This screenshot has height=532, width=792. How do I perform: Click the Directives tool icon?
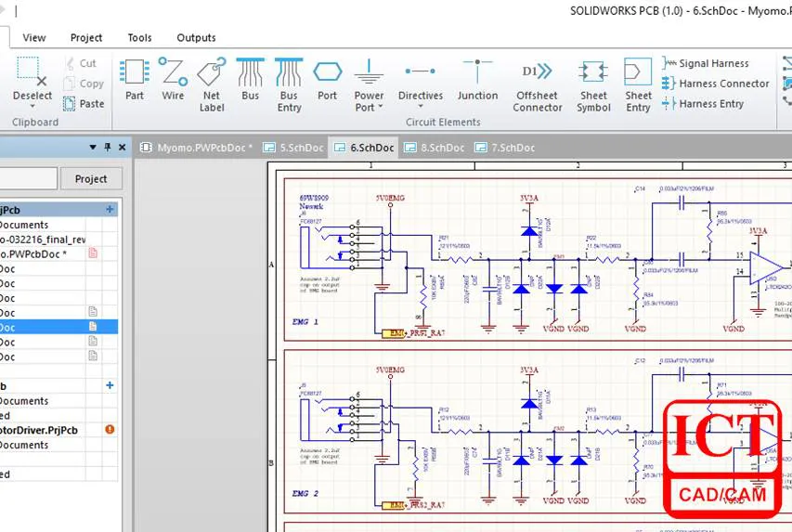click(x=421, y=71)
